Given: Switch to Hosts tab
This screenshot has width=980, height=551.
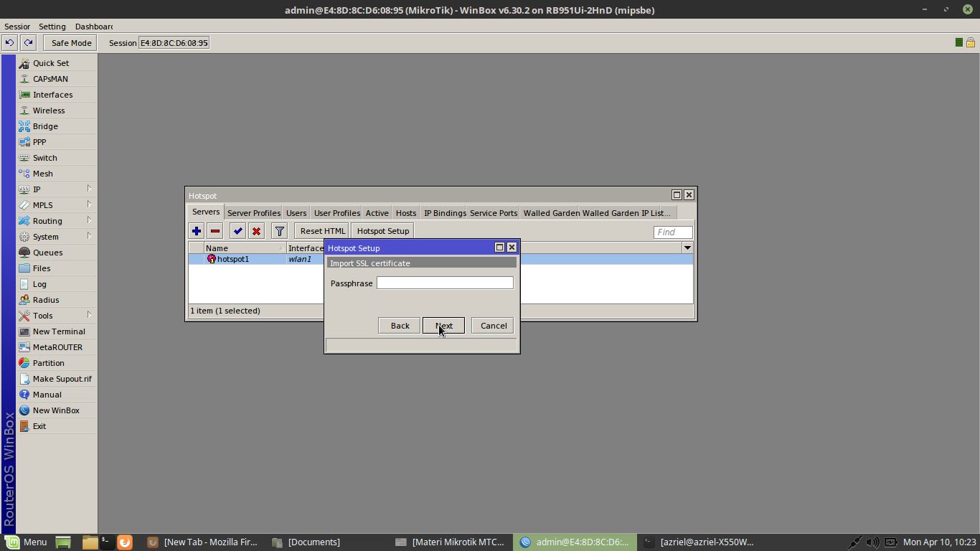Looking at the screenshot, I should coord(406,213).
